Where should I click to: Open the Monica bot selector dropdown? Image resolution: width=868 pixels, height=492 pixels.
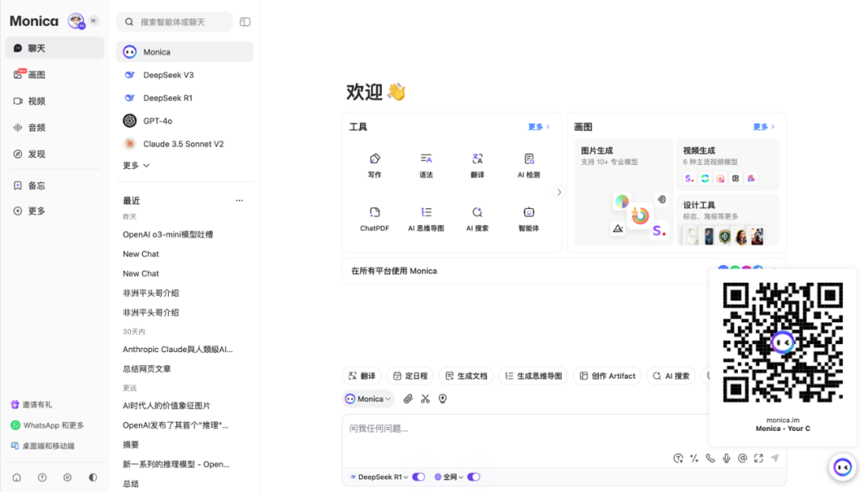pos(368,399)
